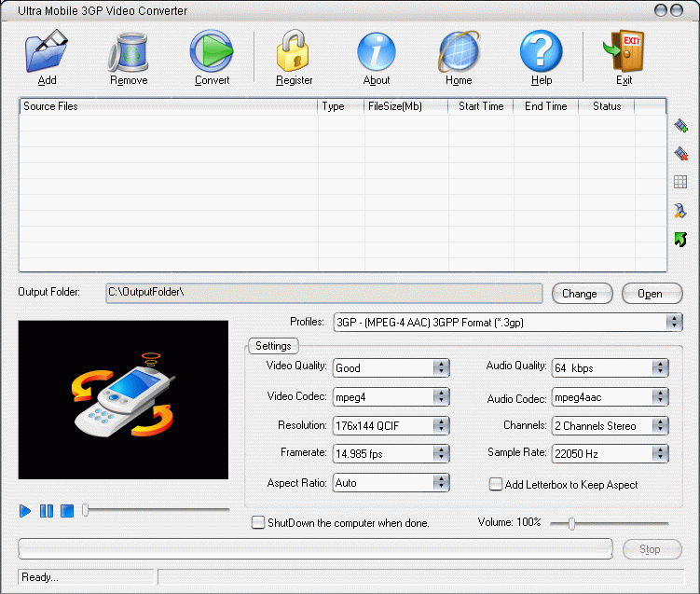Click the grid table side icon
Screen dimensions: 700x594
click(x=680, y=182)
